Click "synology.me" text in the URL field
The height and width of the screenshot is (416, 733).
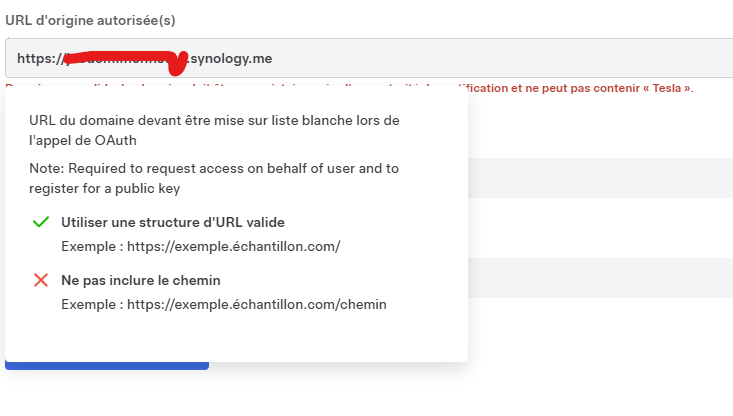pyautogui.click(x=231, y=59)
